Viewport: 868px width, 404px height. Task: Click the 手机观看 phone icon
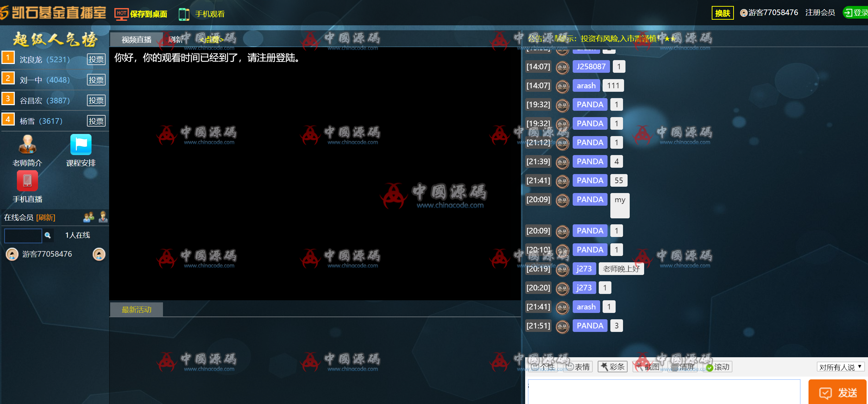tap(184, 14)
